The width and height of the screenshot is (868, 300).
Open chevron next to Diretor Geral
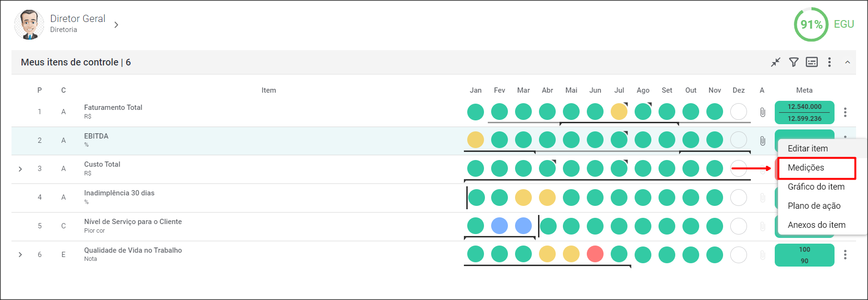point(116,25)
